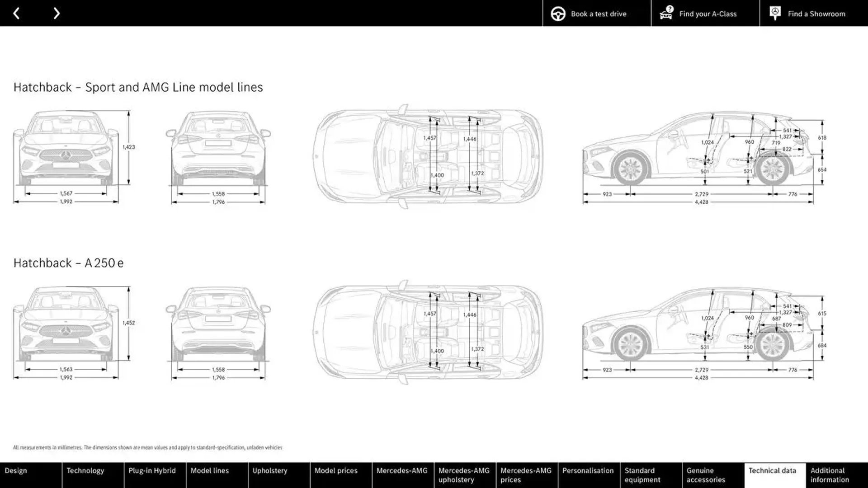Click the Sport and AMG Line top view drawing

pyautogui.click(x=428, y=156)
